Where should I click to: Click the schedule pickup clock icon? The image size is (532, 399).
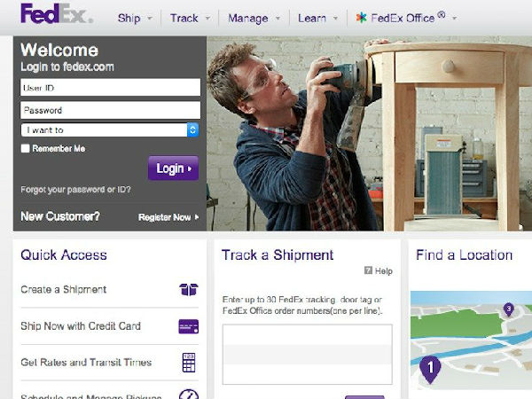click(188, 395)
